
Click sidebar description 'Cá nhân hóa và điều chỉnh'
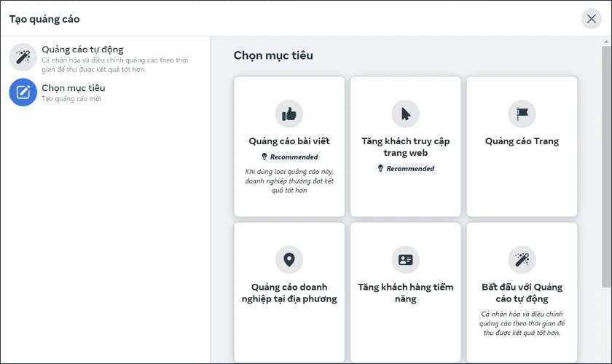(x=115, y=65)
